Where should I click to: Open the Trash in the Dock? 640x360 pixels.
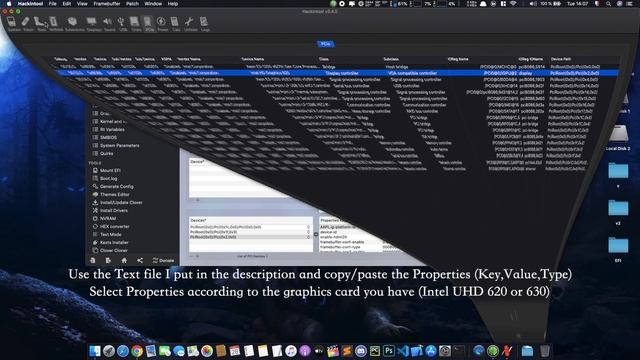544,351
